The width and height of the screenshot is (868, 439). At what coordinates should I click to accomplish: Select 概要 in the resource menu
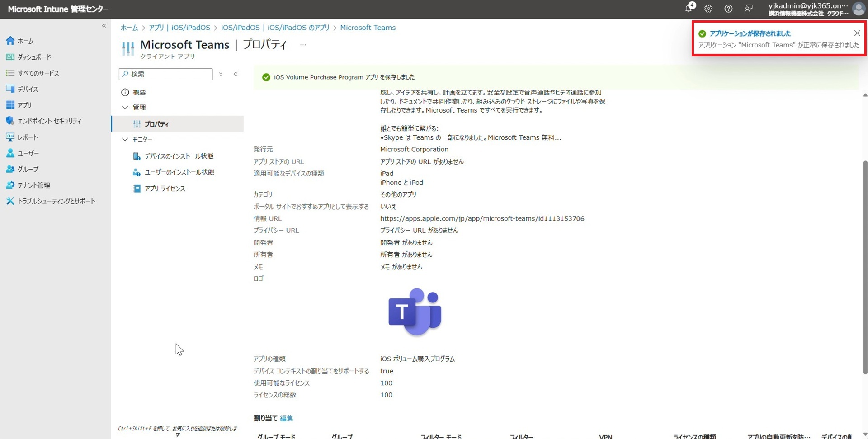pos(139,93)
